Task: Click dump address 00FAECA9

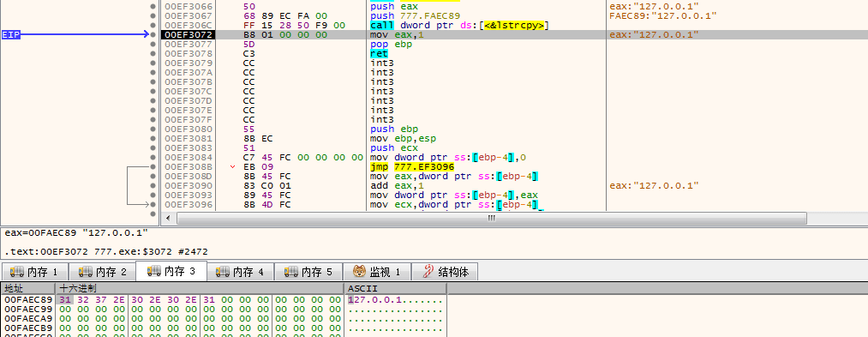Action: point(28,319)
